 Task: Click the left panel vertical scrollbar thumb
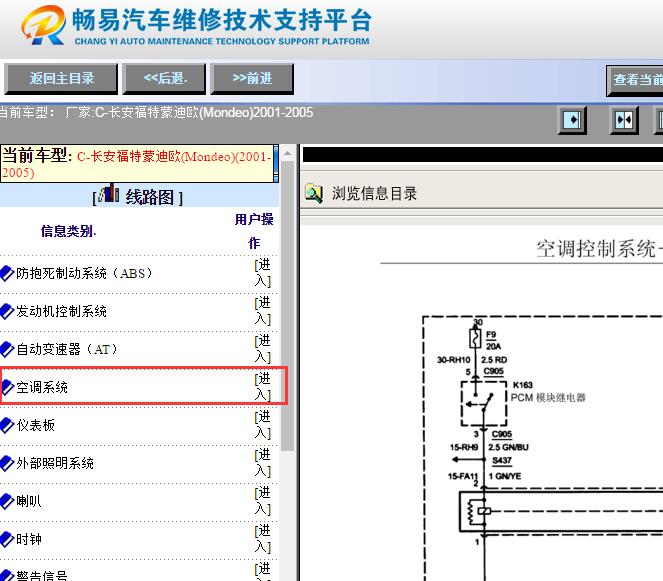coord(288,306)
